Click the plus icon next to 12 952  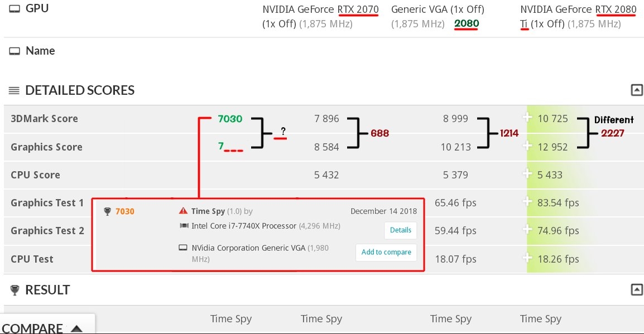(527, 146)
